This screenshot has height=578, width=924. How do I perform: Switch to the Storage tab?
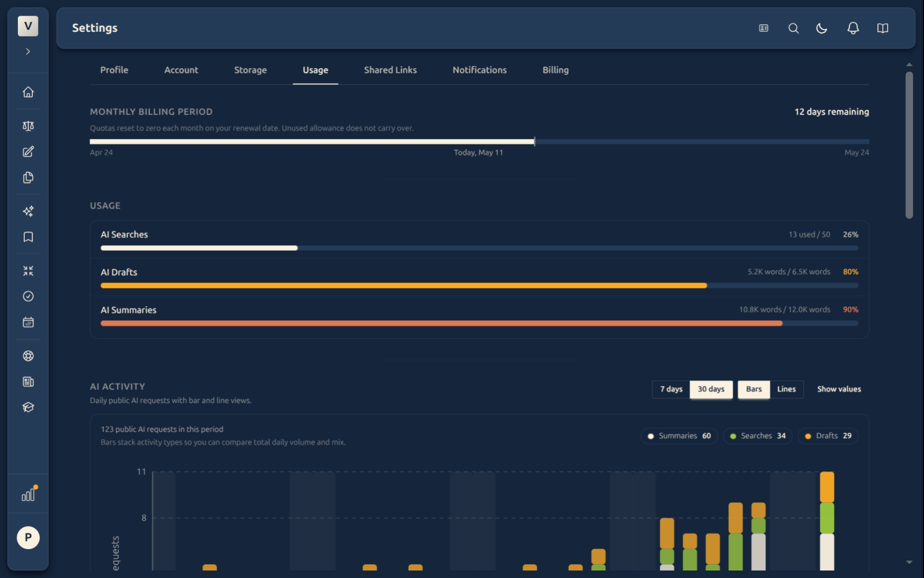click(251, 70)
